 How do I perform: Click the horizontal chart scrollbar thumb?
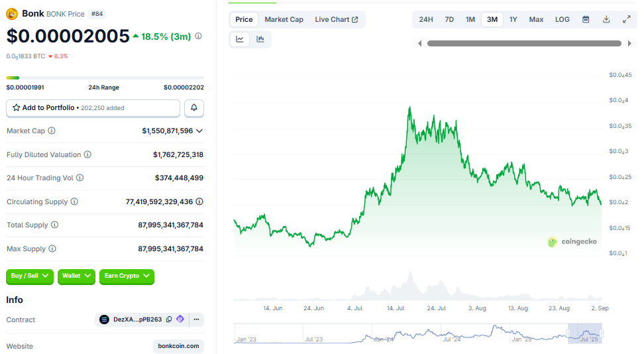pos(524,43)
